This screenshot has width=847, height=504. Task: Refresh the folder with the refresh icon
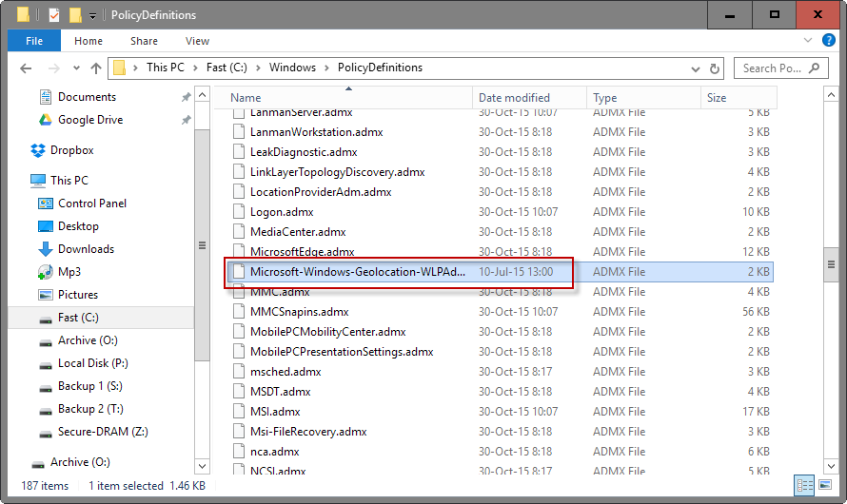coord(714,68)
